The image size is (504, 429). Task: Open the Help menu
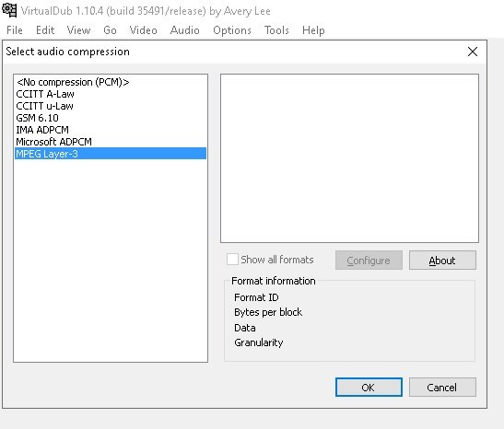click(x=313, y=30)
